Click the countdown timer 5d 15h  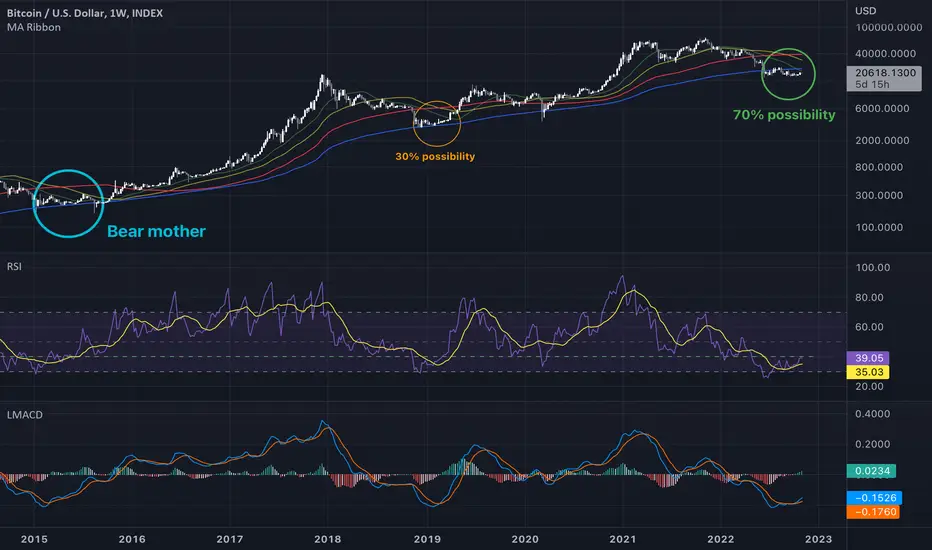click(x=872, y=84)
